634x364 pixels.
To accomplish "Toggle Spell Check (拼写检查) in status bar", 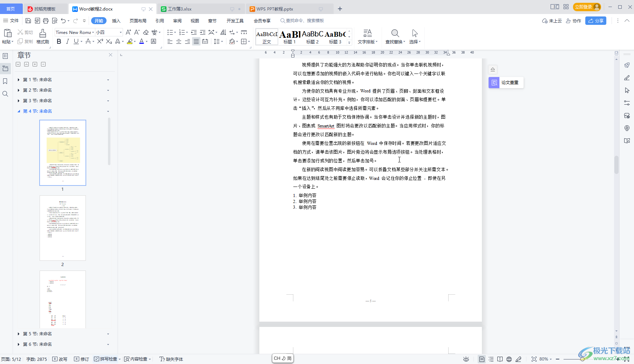I will 106,359.
